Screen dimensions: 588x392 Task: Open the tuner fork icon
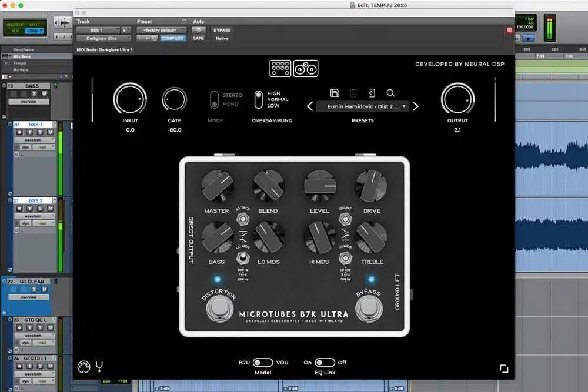click(99, 366)
